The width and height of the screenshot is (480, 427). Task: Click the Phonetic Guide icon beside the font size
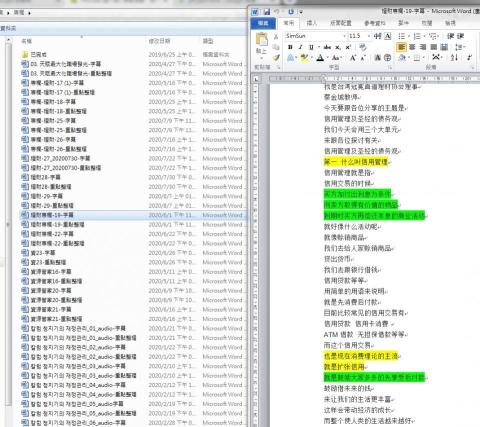(x=378, y=36)
